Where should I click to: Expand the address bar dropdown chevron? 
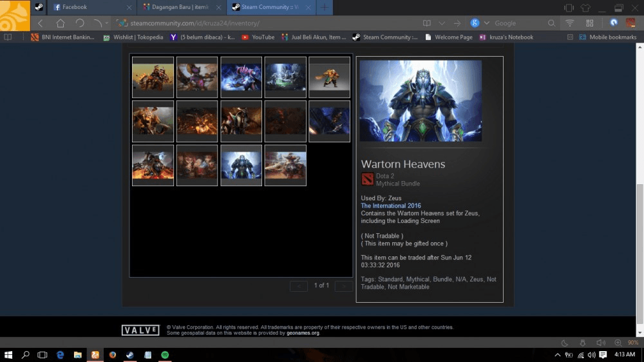[x=442, y=23]
